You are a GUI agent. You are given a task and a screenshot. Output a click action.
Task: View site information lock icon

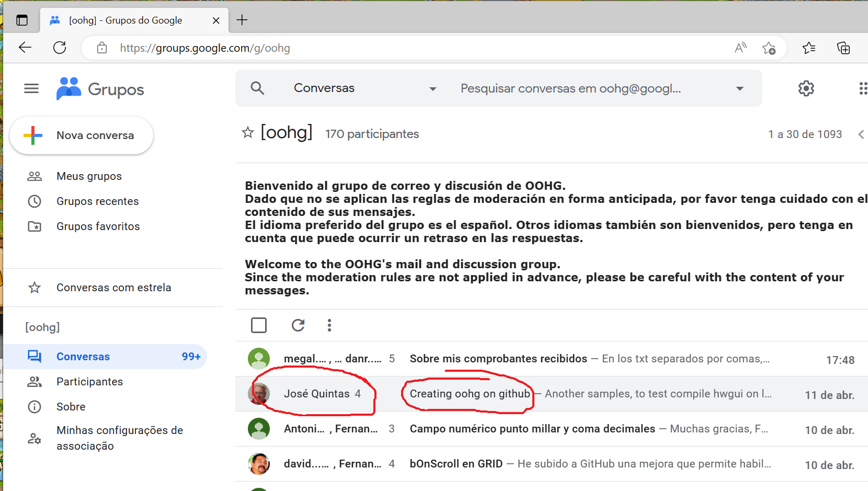click(x=102, y=48)
